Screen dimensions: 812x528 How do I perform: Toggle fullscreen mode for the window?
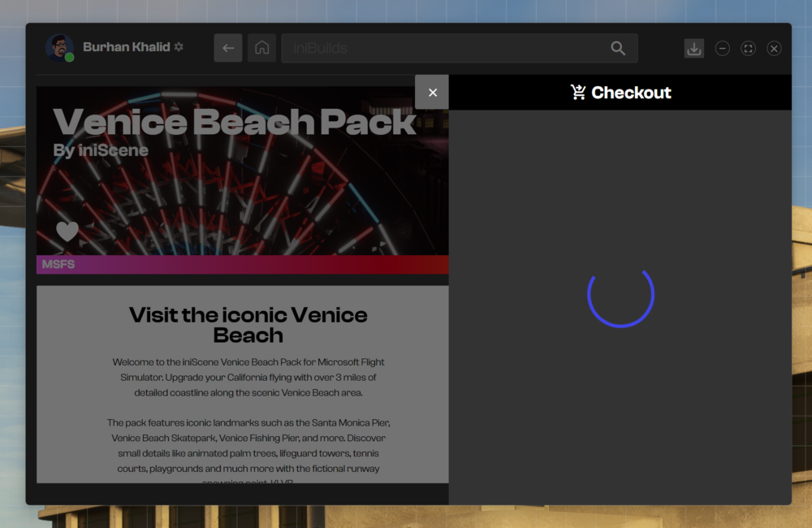point(748,49)
